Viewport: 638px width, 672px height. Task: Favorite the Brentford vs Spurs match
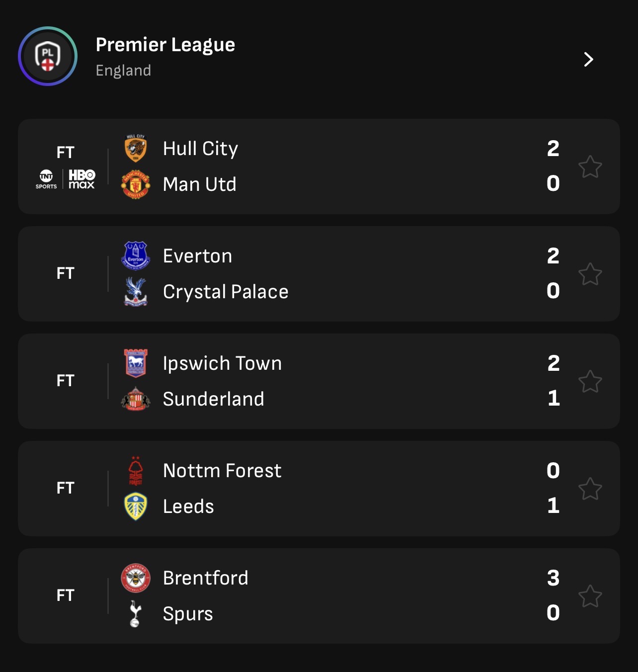tap(590, 596)
